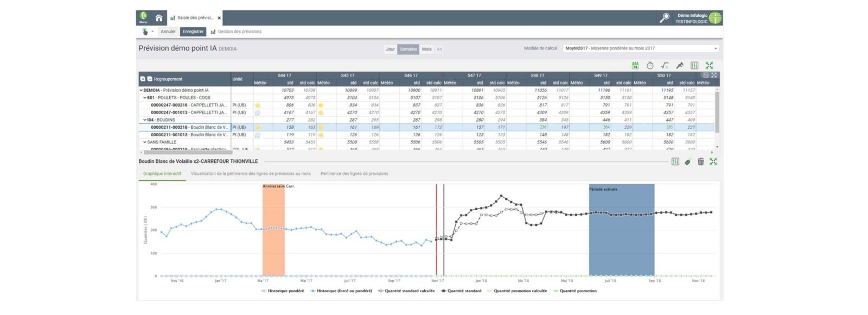
Task: Collapse the SANS FAMILLE group
Action: [x=145, y=142]
